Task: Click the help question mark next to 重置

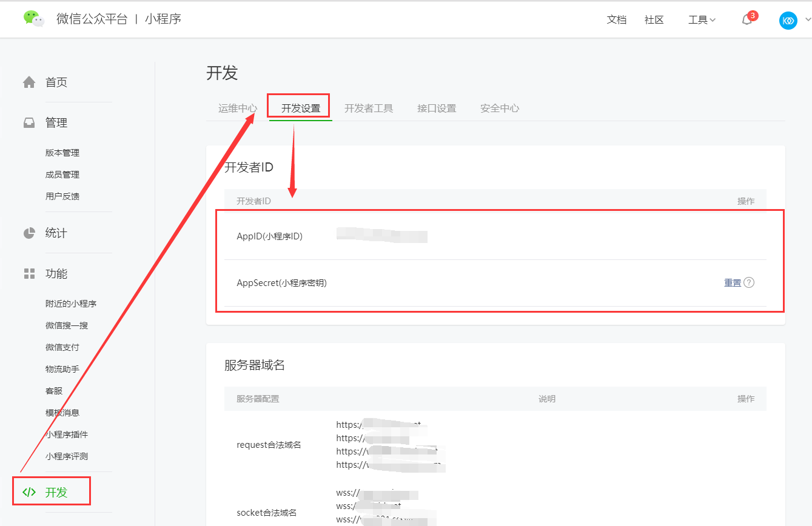Action: pyautogui.click(x=749, y=282)
